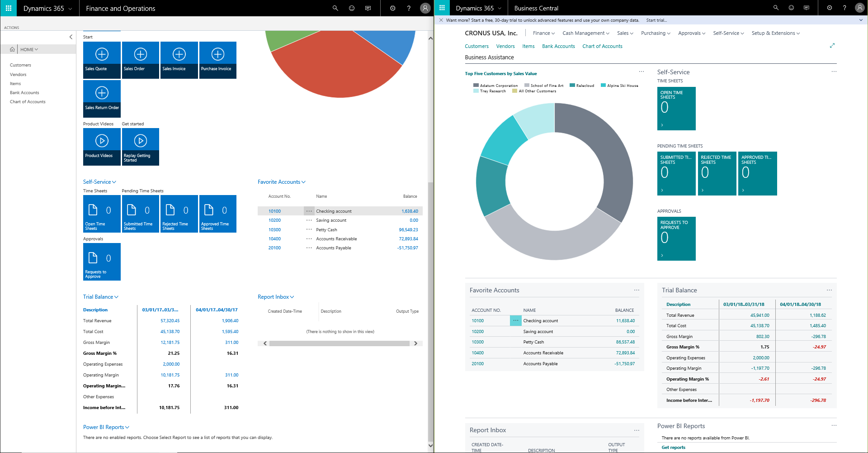
Task: Expand Favorite Accounts section chevron in left window
Action: 303,182
